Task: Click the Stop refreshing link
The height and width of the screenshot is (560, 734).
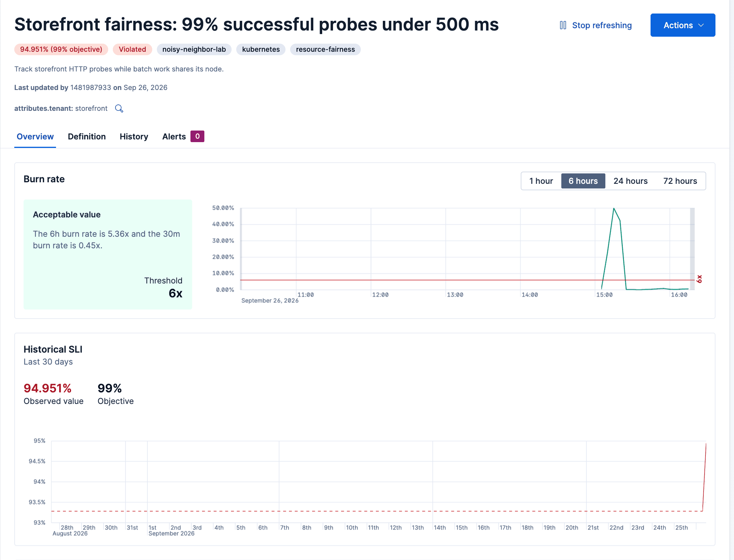Action: click(x=602, y=25)
